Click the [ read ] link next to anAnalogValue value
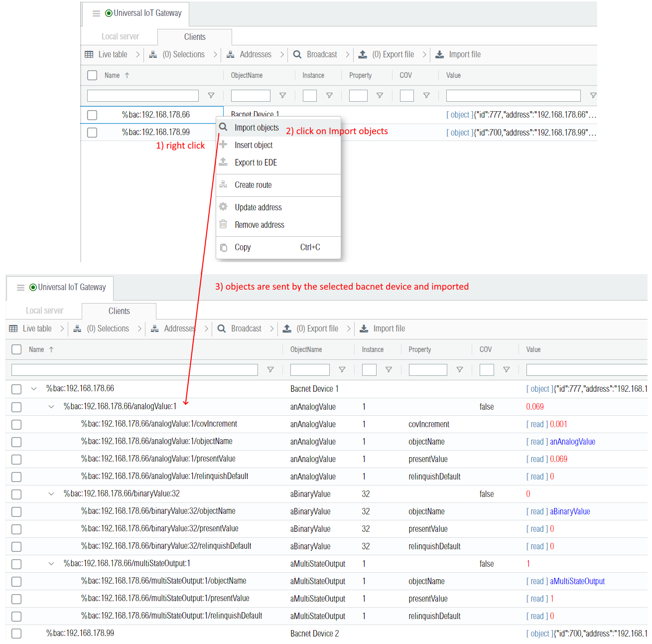652x644 pixels. pos(537,442)
